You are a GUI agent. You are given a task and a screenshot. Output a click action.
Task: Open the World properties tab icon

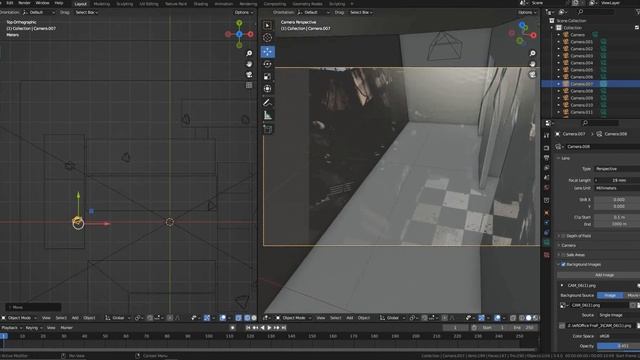click(x=547, y=187)
